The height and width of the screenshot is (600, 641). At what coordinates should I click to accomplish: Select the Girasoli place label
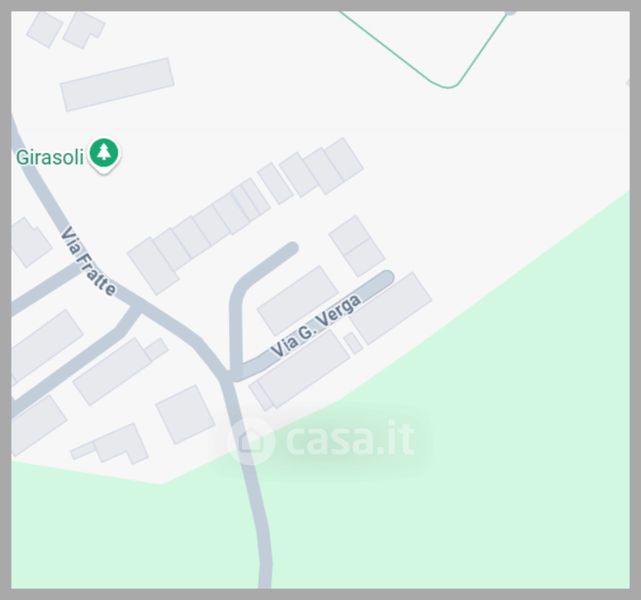50,157
